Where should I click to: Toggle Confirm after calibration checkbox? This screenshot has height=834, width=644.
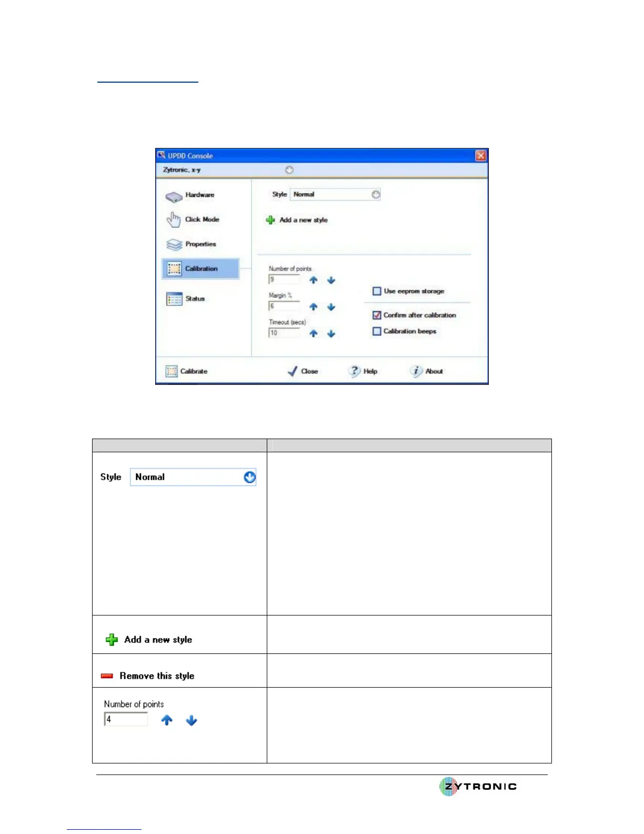coord(377,315)
